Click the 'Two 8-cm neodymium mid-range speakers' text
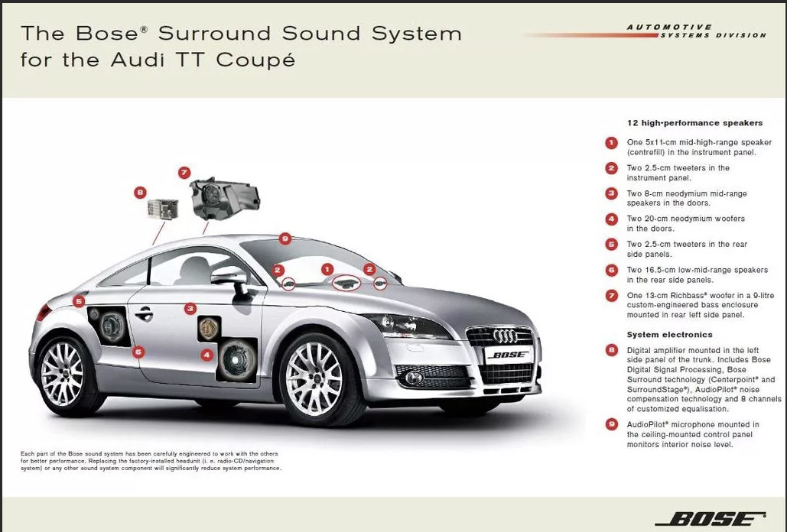Viewport: 787px width, 532px height. (x=687, y=198)
